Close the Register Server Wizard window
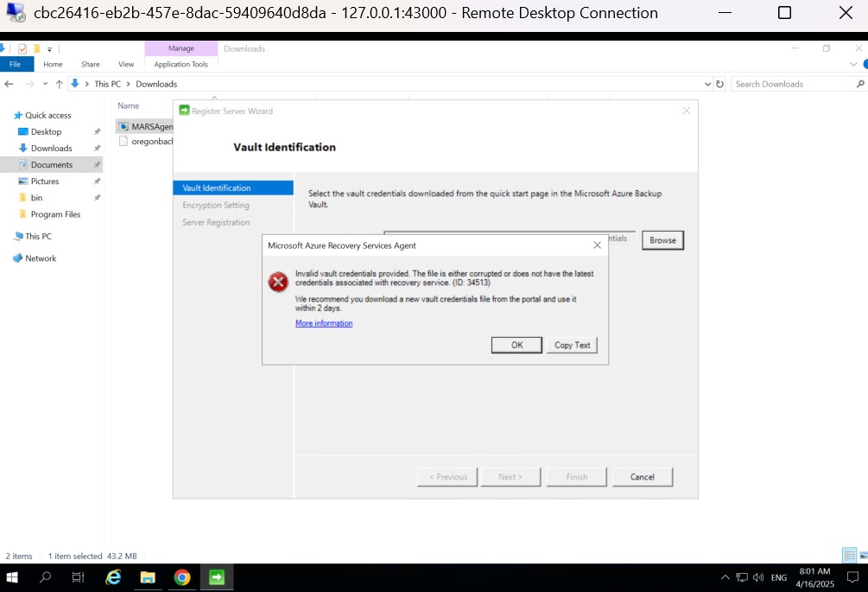 [x=687, y=111]
